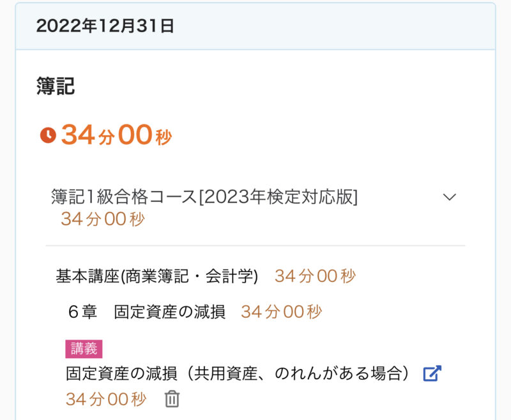Click 34分00秒 beside 基本講座
511x420 pixels.
[x=315, y=276]
